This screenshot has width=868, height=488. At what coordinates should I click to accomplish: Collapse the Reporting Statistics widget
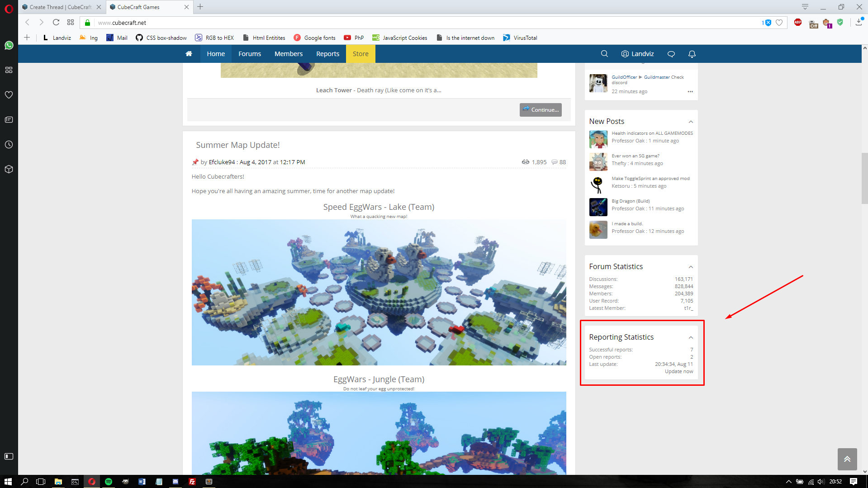pos(691,337)
